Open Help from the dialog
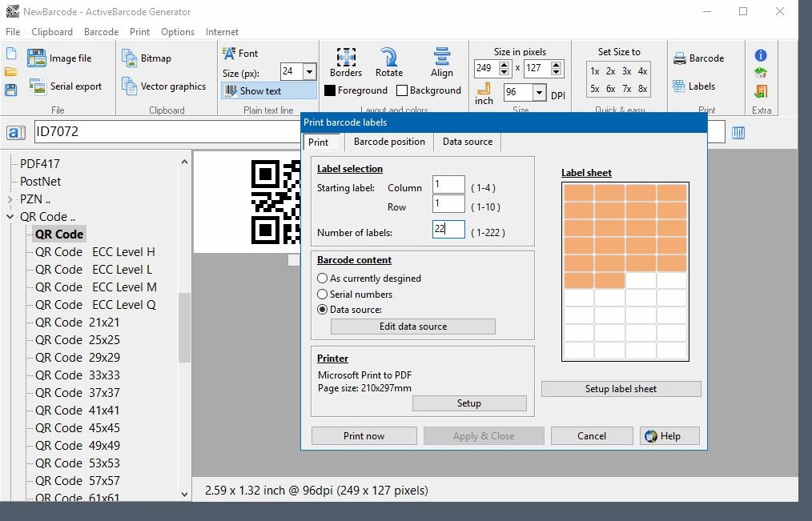 (x=669, y=435)
